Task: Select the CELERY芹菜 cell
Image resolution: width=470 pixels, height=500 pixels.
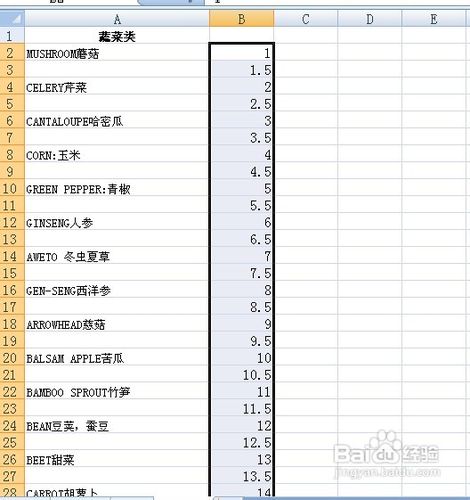Action: tap(117, 86)
